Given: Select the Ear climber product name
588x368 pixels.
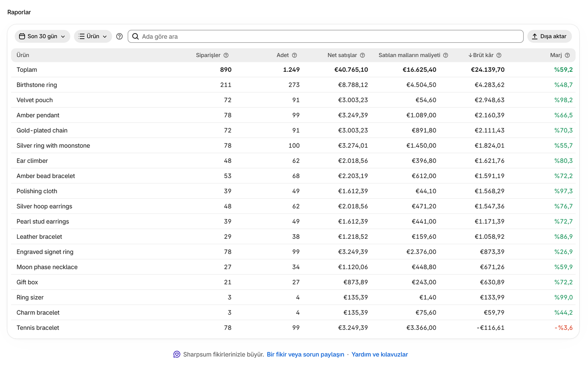Looking at the screenshot, I should 32,161.
